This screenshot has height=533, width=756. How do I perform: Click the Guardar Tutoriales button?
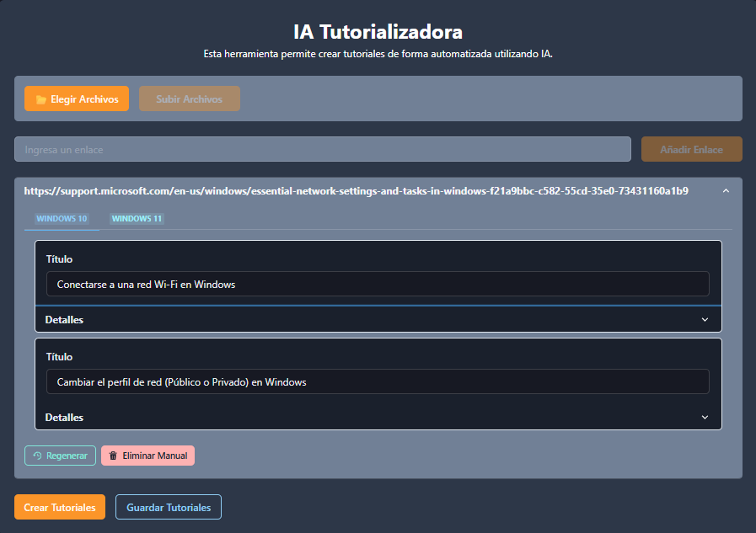coord(169,508)
